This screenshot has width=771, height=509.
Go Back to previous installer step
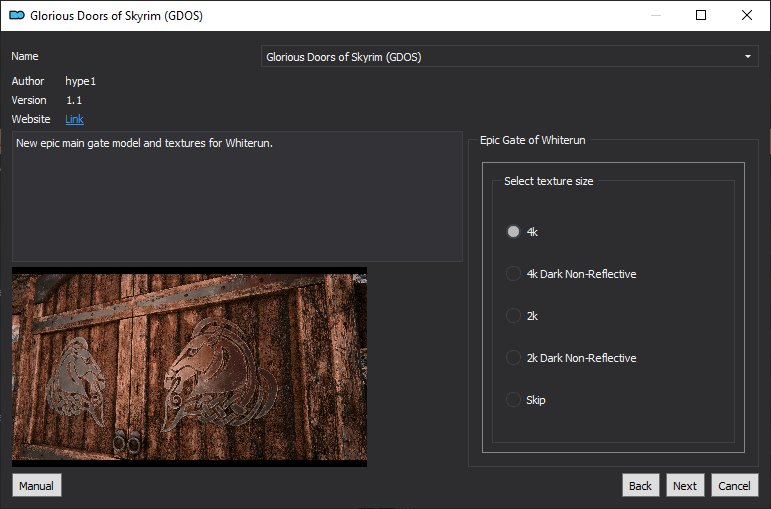[x=640, y=485]
